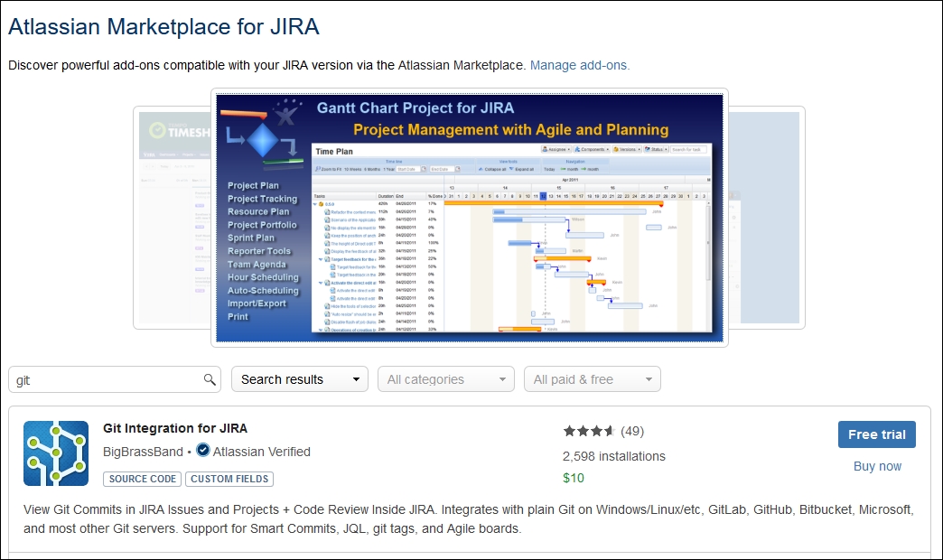Screen dimensions: 943x560
Task: Click the magnifier icon in search box
Action: (210, 379)
